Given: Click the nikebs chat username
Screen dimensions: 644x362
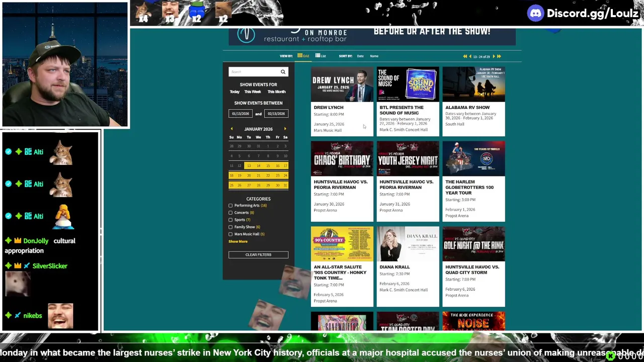Looking at the screenshot, I should pos(33,316).
